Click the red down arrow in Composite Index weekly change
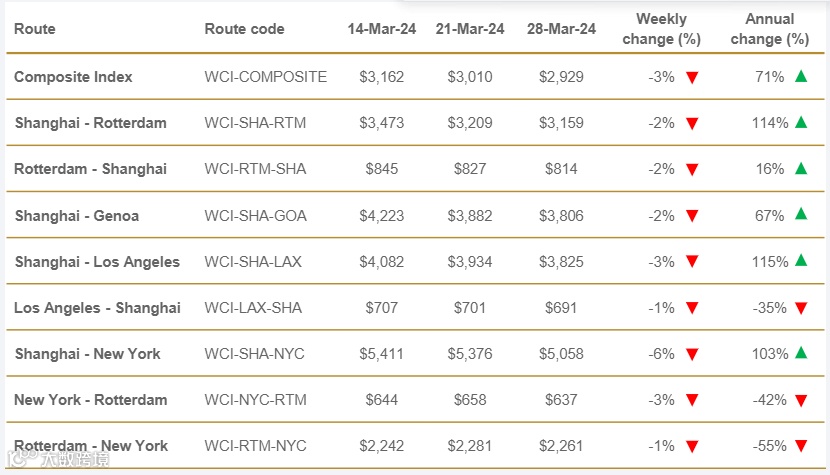The height and width of the screenshot is (475, 830). point(692,78)
